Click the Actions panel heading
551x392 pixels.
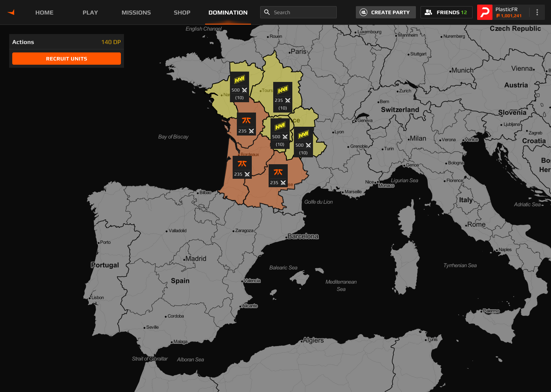[23, 42]
